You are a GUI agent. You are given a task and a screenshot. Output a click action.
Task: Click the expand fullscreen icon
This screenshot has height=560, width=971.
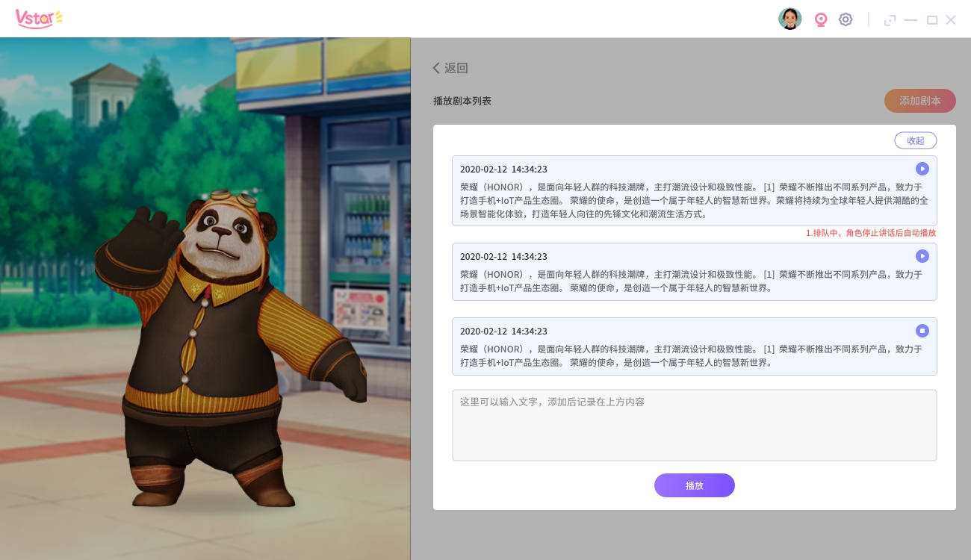coord(890,20)
